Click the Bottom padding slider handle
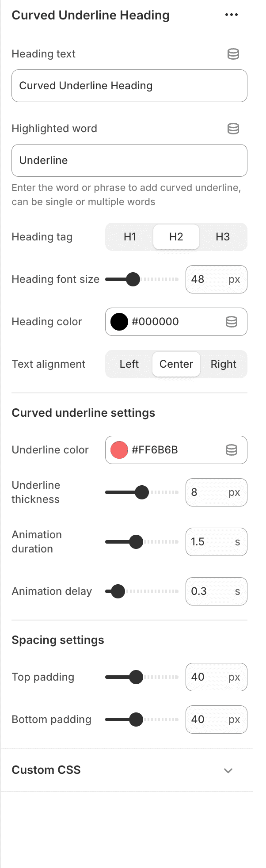 tap(137, 720)
